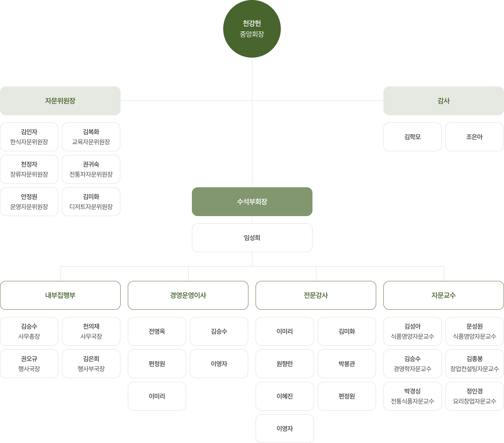The width and height of the screenshot is (504, 443).
Task: Click the 전명옥 card
Action: (x=157, y=331)
